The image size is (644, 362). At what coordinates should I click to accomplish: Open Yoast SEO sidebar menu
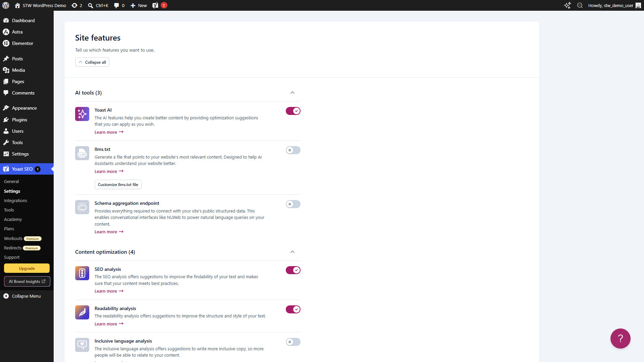point(27,169)
